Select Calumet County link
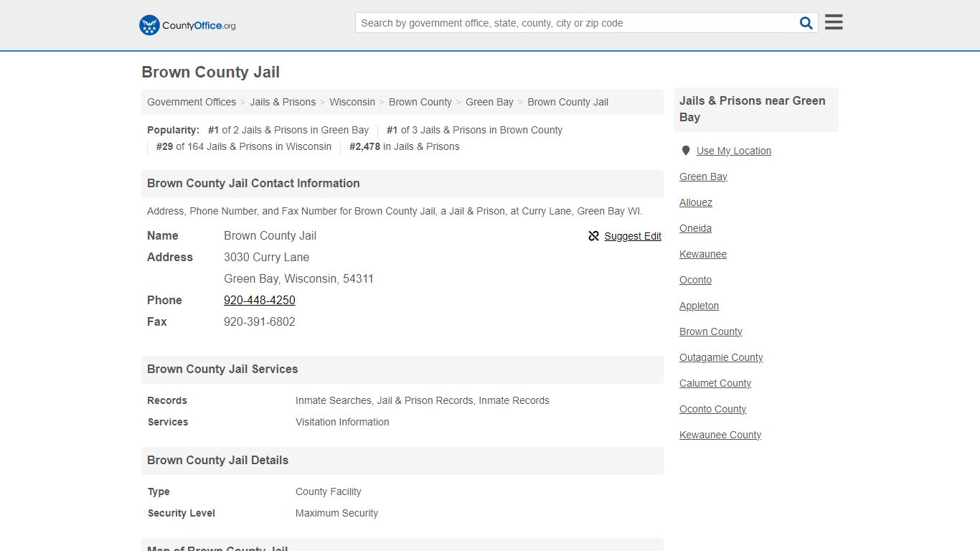 [x=715, y=383]
